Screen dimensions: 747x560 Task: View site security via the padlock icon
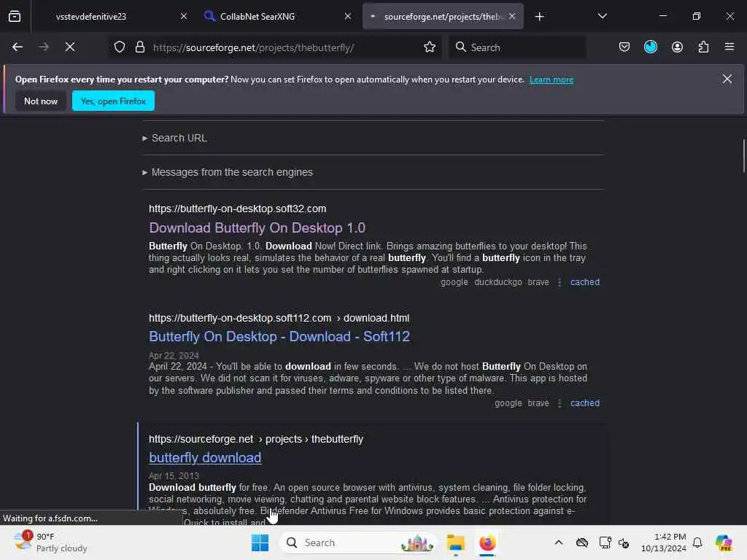click(x=139, y=47)
